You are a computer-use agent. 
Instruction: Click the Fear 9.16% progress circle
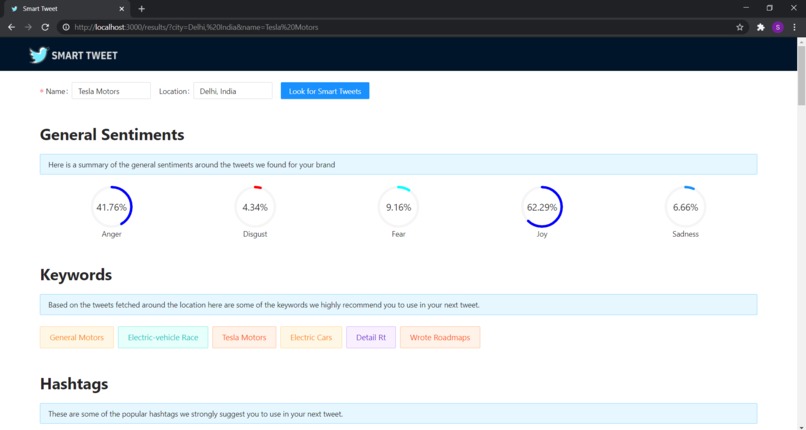click(x=398, y=207)
